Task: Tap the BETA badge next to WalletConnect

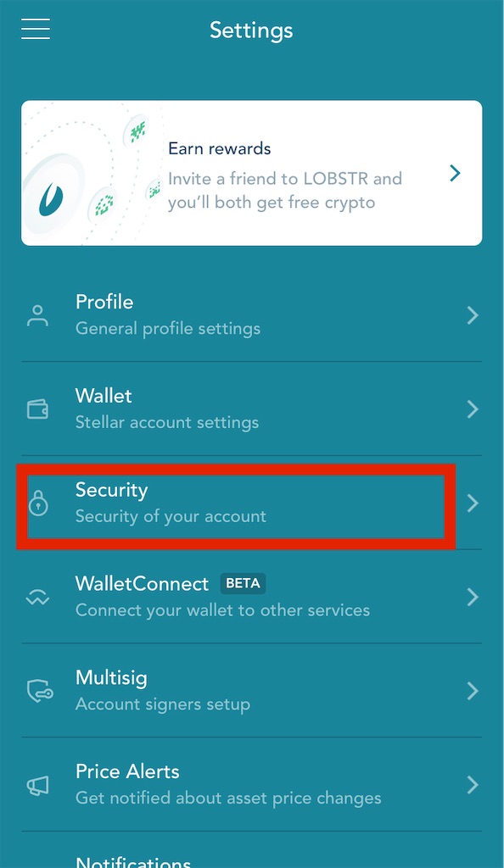Action: click(243, 583)
